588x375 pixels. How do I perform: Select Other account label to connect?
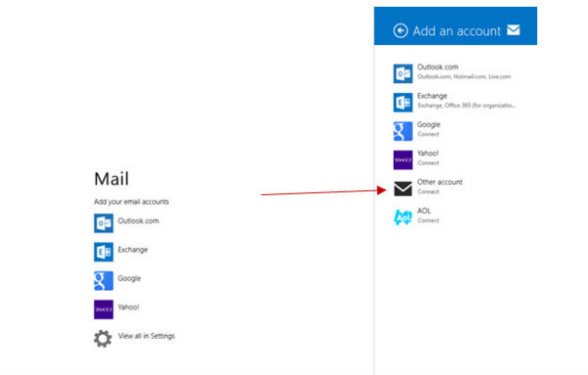(x=439, y=182)
